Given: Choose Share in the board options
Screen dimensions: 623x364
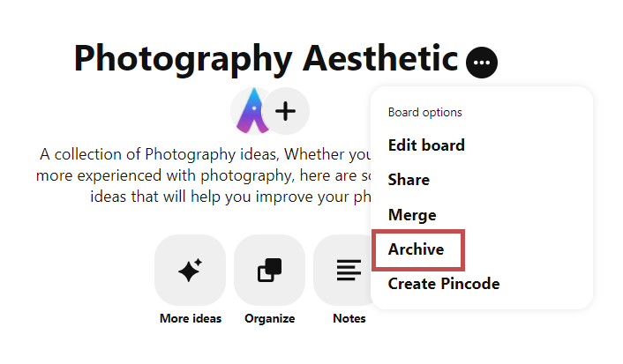Looking at the screenshot, I should pos(409,180).
